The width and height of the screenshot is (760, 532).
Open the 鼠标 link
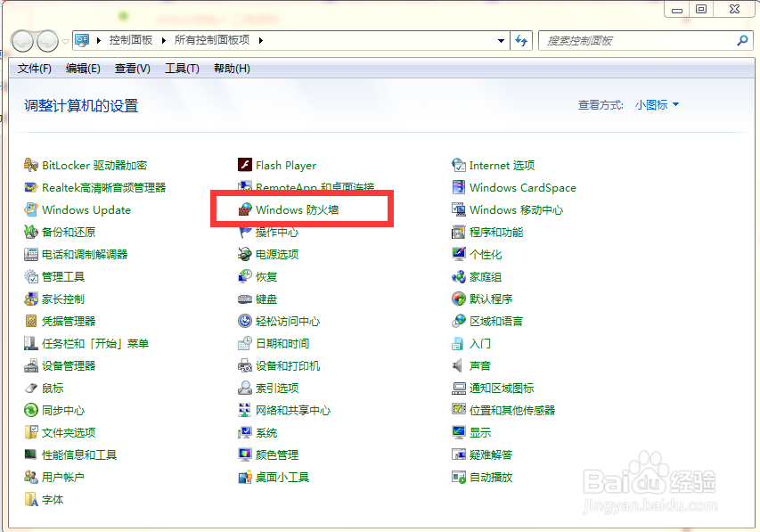53,389
